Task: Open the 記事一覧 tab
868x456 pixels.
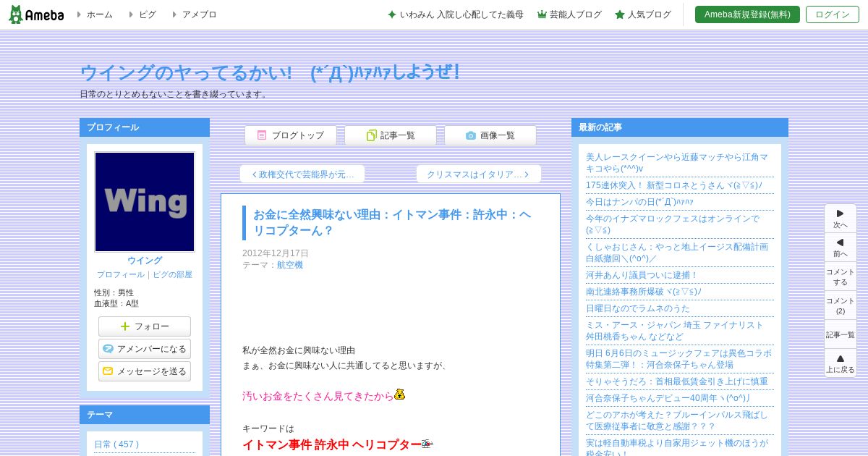Action: click(x=391, y=135)
